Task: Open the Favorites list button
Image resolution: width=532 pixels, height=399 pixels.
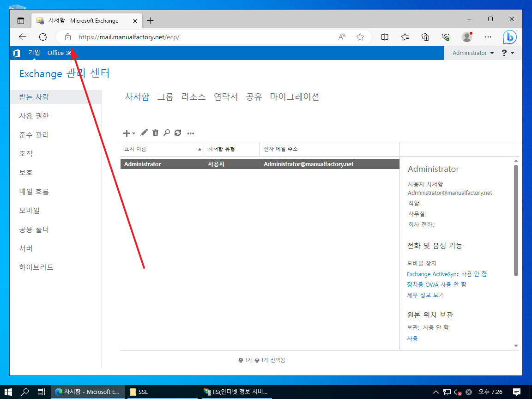Action: tap(405, 37)
